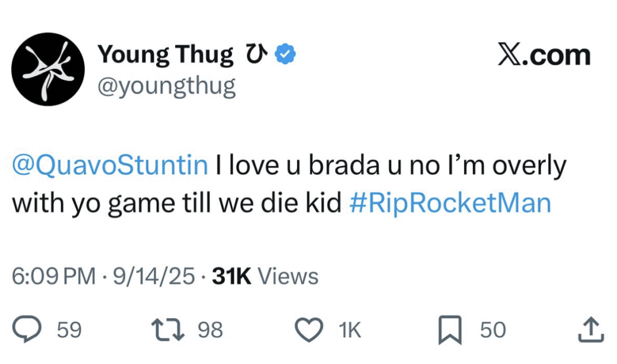Click the X.com logo text

coord(544,55)
